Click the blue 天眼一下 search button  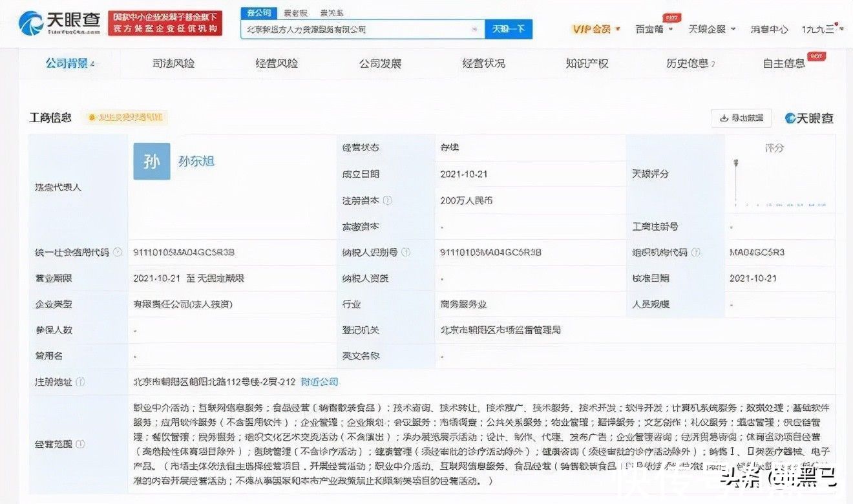coord(509,29)
